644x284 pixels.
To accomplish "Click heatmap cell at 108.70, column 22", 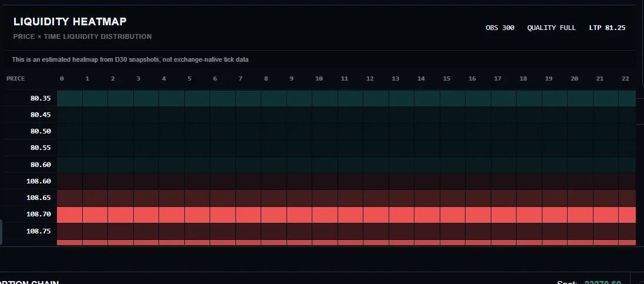I will [627, 215].
